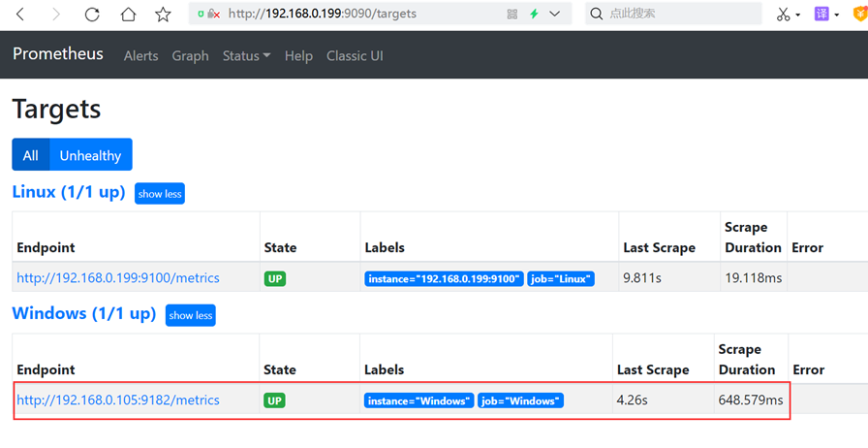The height and width of the screenshot is (448, 868).
Task: Open the 192.168.0.199:9100 metrics endpoint link
Action: tap(118, 277)
